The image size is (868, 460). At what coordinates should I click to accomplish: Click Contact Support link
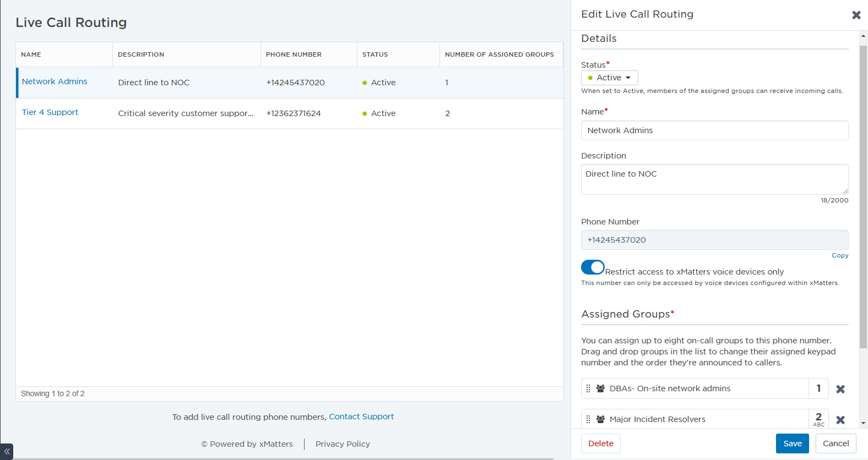361,417
